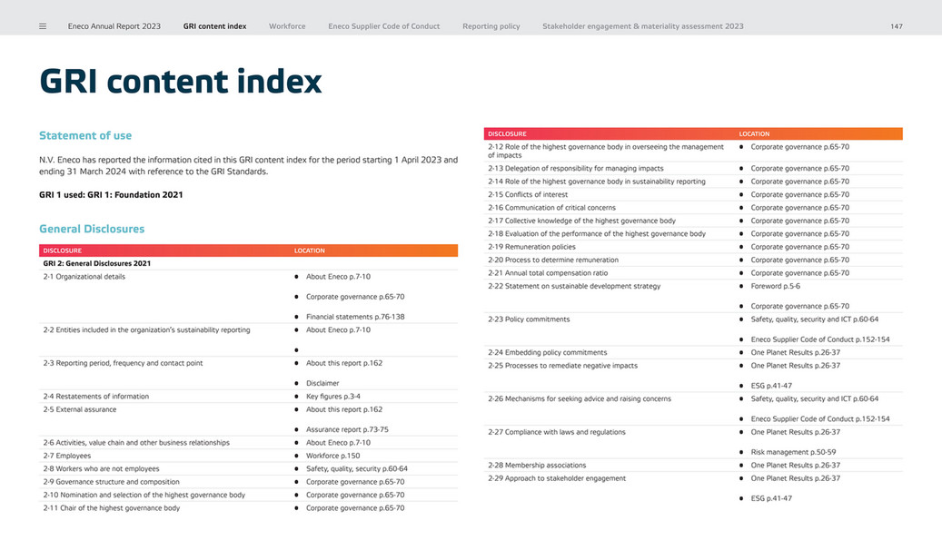This screenshot has width=942, height=560.
Task: Click 2-12 Role of highest governance body row
Action: (693, 151)
